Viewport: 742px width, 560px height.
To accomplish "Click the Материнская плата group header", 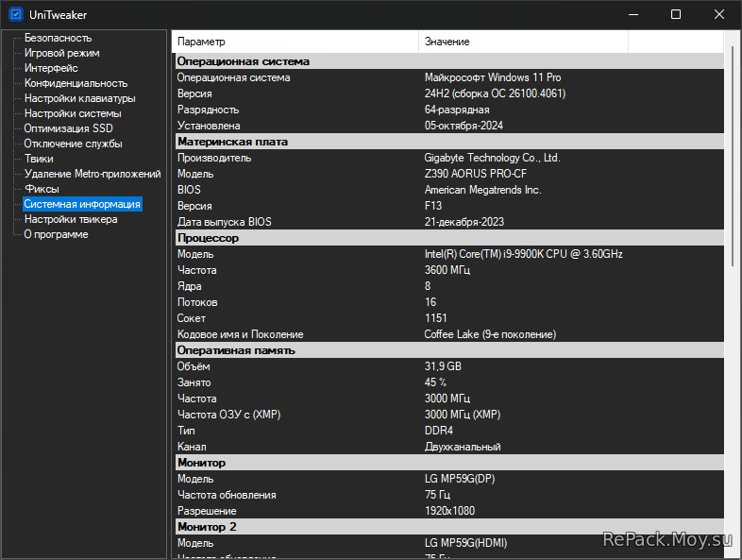I will click(x=447, y=142).
